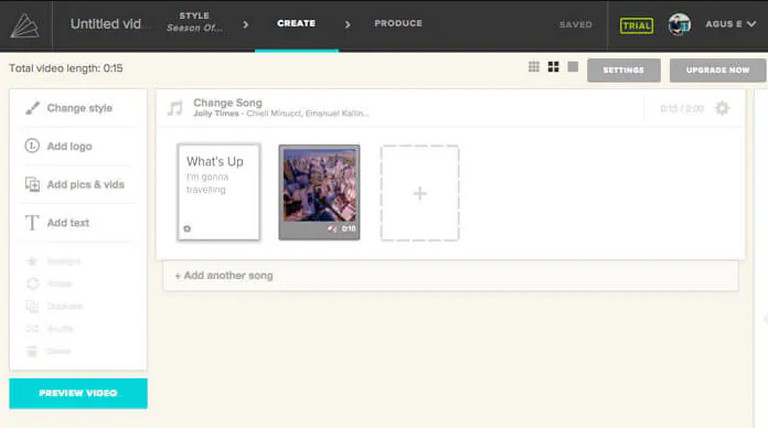Go to the STYLE step
This screenshot has width=768, height=428.
[x=194, y=22]
